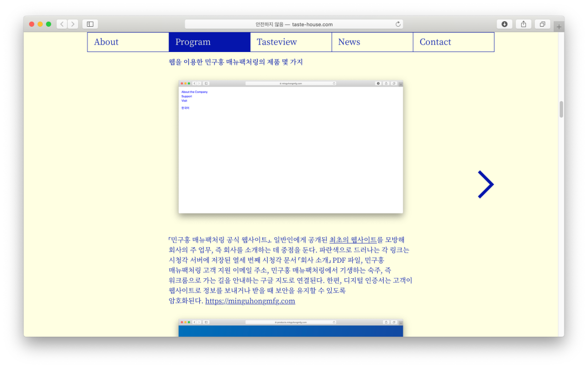
Task: Click the blue products site screenshot thumbnail
Action: coord(290,329)
